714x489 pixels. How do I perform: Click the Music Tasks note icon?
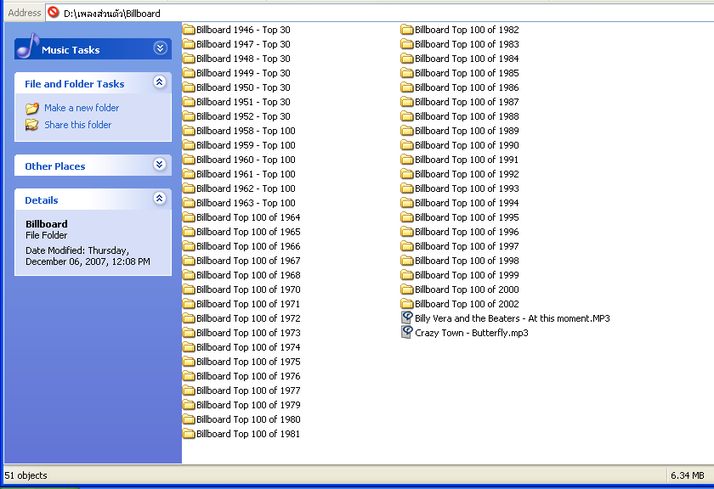click(x=28, y=46)
